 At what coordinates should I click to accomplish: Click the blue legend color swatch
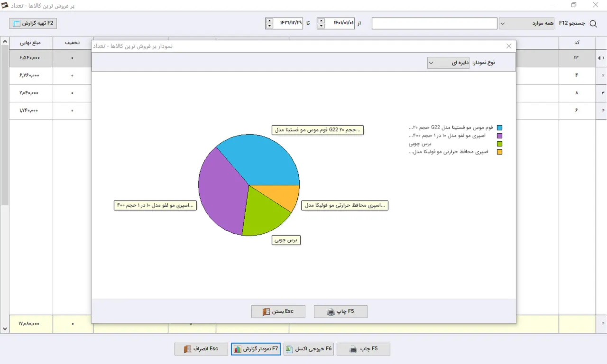[499, 128]
